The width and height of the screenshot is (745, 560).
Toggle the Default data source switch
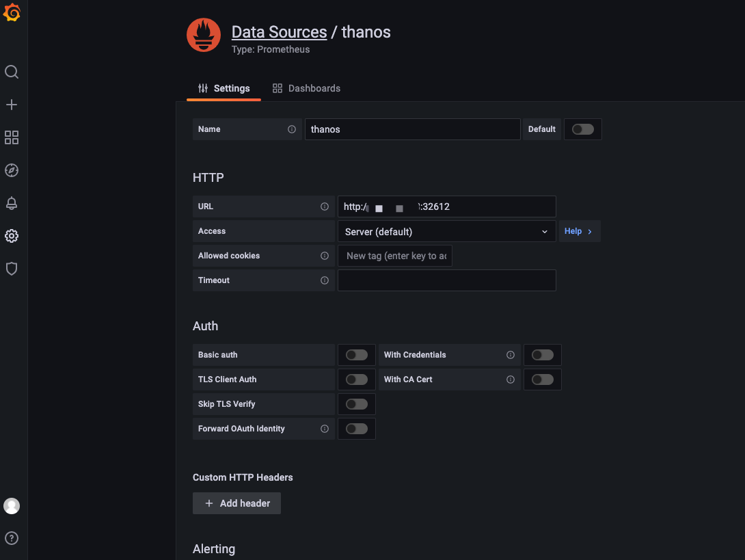583,129
